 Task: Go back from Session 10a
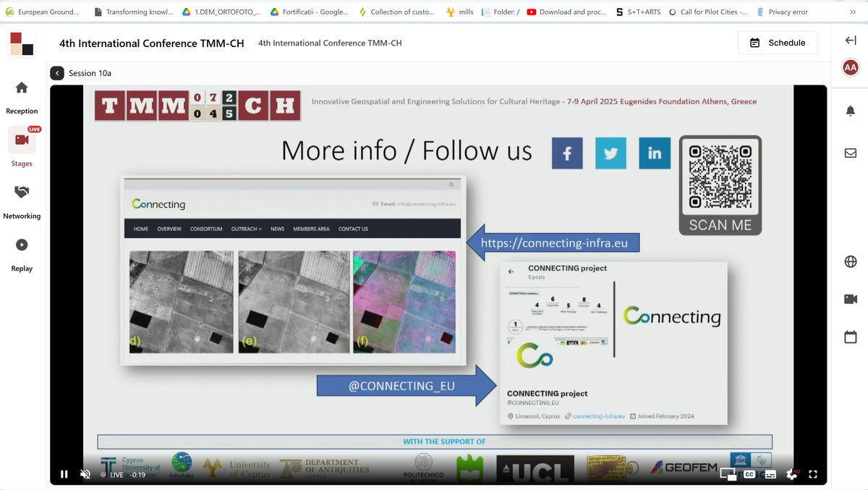click(x=57, y=73)
